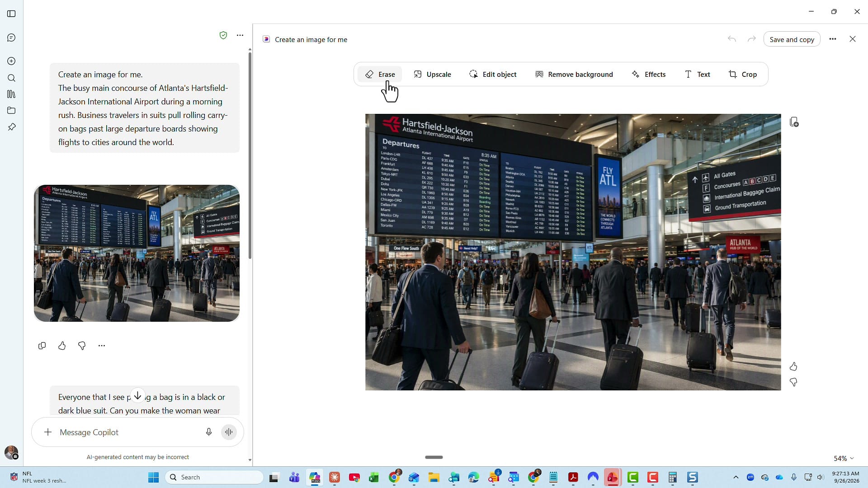Add attachment with plus button

[x=48, y=432]
